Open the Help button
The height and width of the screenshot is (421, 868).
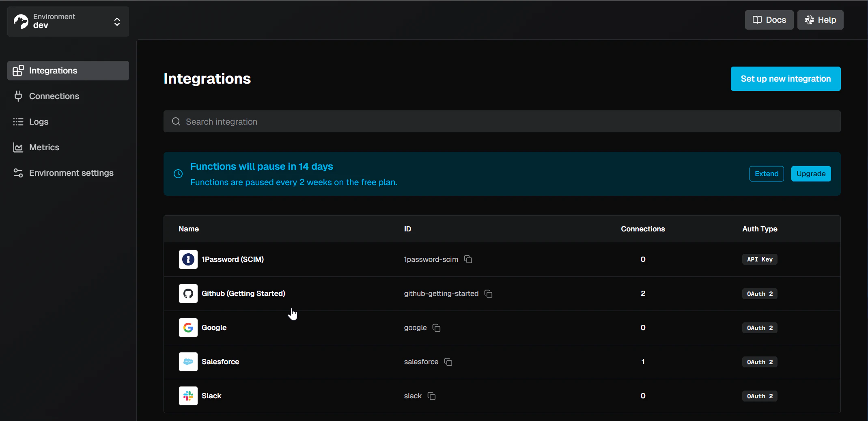tap(820, 20)
